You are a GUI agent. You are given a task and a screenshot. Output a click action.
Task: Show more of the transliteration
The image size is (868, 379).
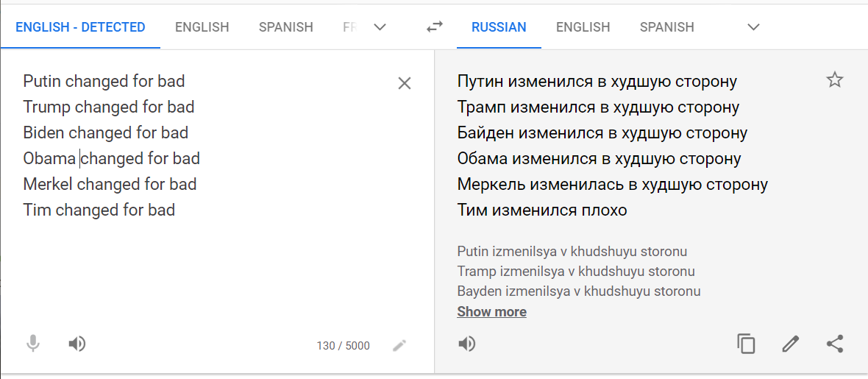[x=491, y=311]
